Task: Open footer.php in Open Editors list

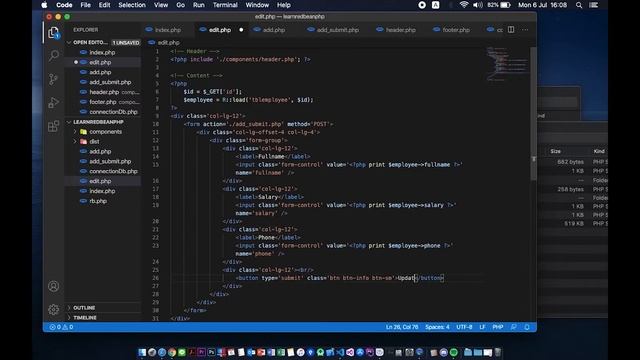Action: pyautogui.click(x=103, y=102)
